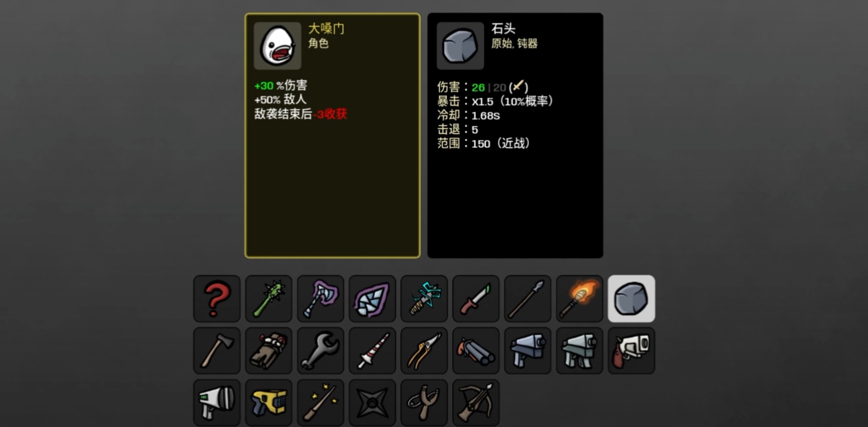Pick the purple battle axe weapon
Image resolution: width=868 pixels, height=427 pixels.
click(320, 298)
